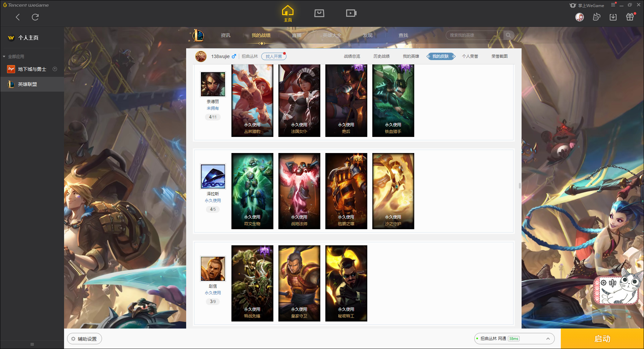Click the 4/5 skin count badge
644x349 pixels.
[213, 209]
